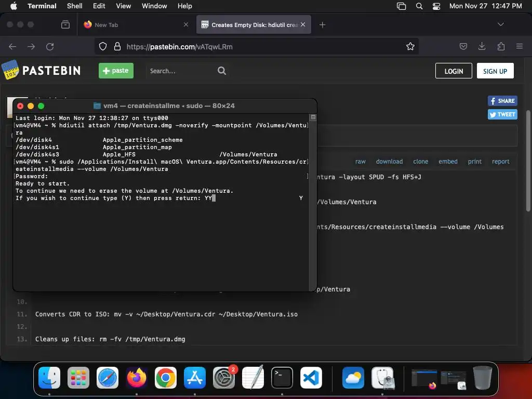Viewport: 532px width, 399px height.
Task: Open Weather app from Dock
Action: point(353,378)
